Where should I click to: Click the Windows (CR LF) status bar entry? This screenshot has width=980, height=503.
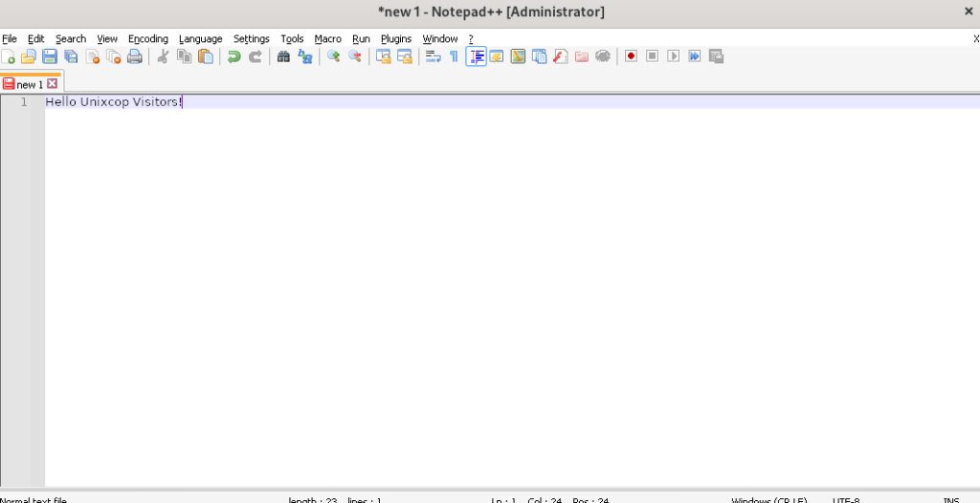(768, 500)
